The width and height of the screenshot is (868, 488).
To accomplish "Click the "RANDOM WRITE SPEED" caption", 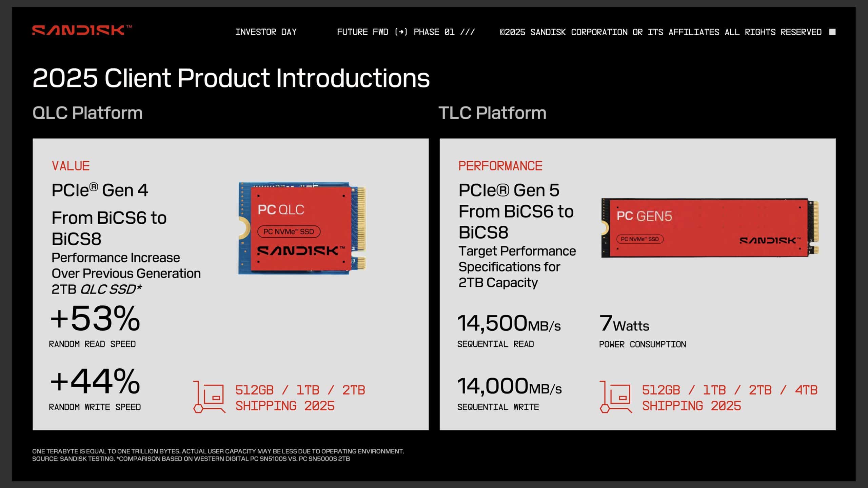I will coord(95,407).
